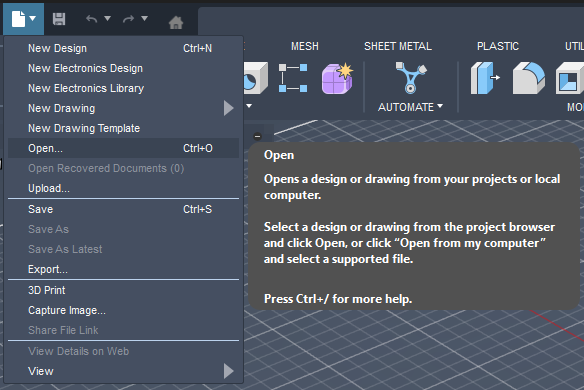The width and height of the screenshot is (584, 390).
Task: Open the Redo history dropdown arrow
Action: (x=145, y=18)
